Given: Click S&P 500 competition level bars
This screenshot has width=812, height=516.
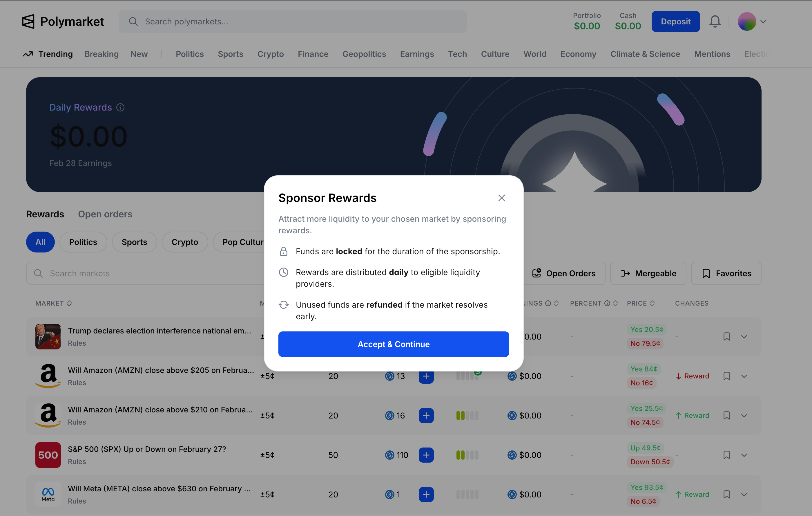Looking at the screenshot, I should tap(467, 455).
